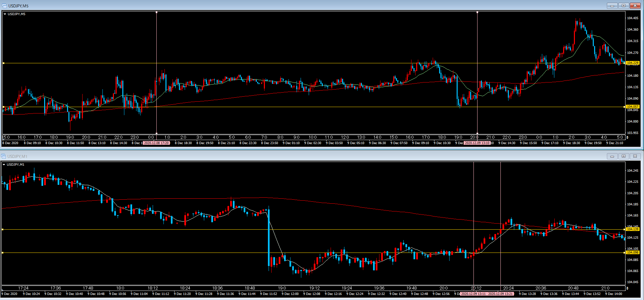Image resolution: width=644 pixels, height=300 pixels.
Task: Click the 2020.12.09 13:11 time marker
Action: click(473, 294)
